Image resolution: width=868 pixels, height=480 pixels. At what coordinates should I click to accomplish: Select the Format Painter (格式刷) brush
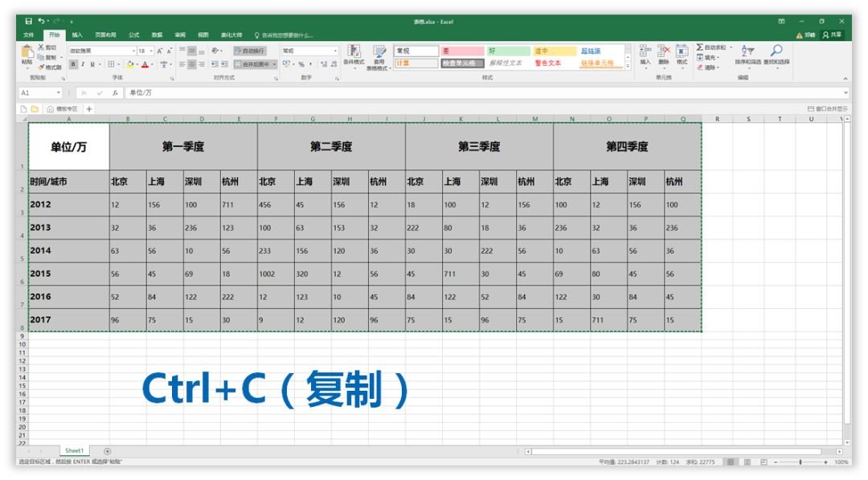(41, 67)
